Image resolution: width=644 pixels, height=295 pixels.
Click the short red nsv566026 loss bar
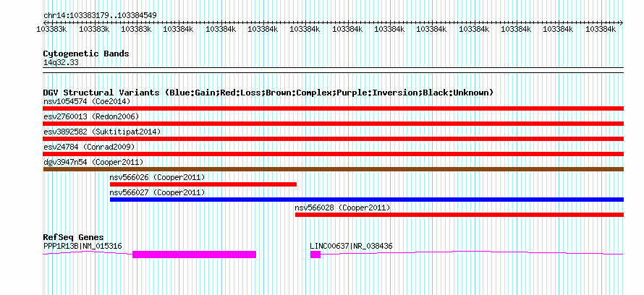coord(203,184)
